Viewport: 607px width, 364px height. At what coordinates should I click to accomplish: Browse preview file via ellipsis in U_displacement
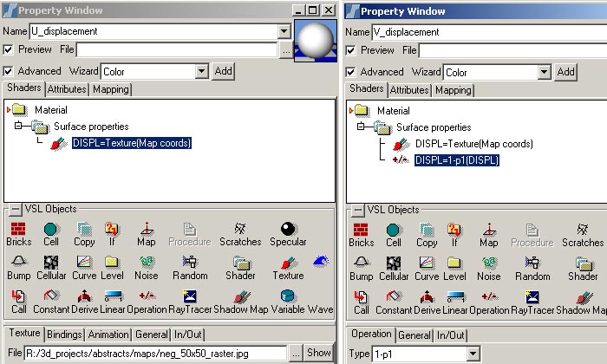tap(286, 50)
